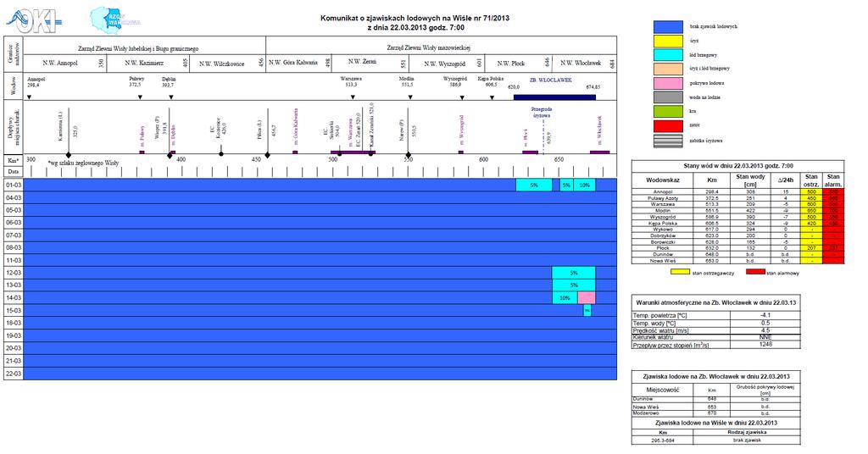Screen dimensions: 868x454
Task: Select the Annopol 298,4 gauge triangle marker
Action: point(30,97)
